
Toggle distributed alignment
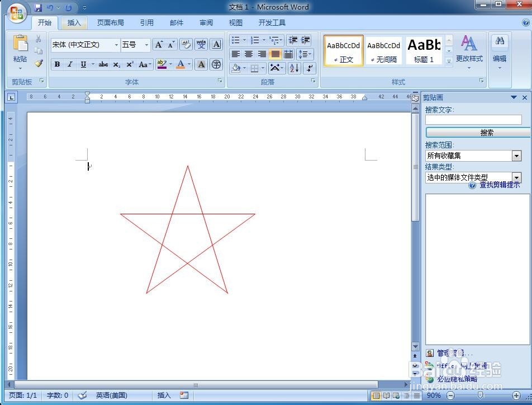pyautogui.click(x=288, y=54)
